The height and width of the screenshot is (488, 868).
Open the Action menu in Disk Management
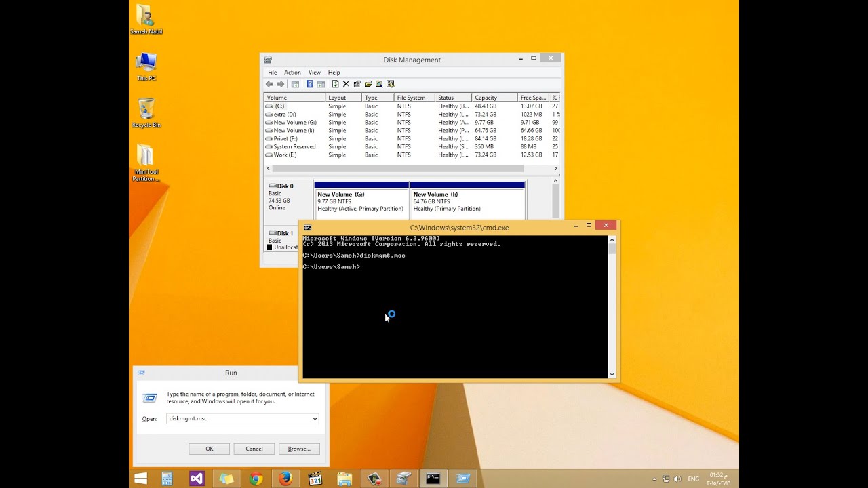point(292,72)
